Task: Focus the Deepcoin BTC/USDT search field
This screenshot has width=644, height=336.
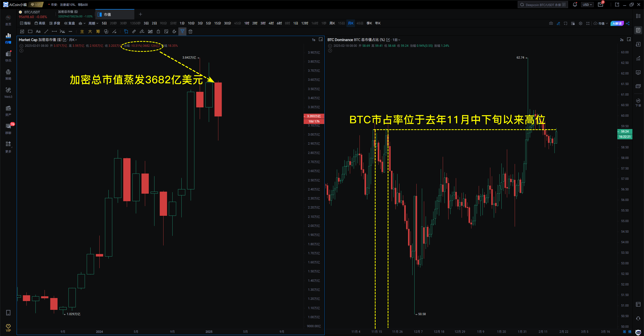Action: [x=543, y=5]
